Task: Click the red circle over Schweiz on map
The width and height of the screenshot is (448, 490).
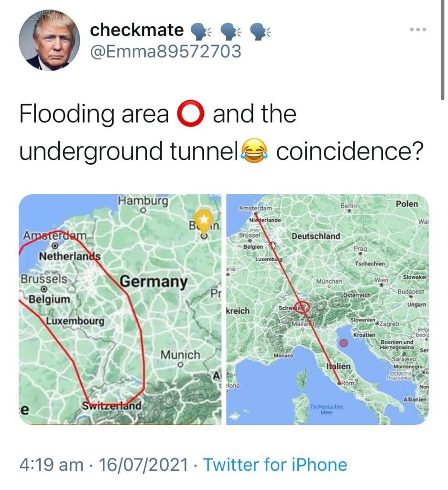Action: pyautogui.click(x=302, y=307)
